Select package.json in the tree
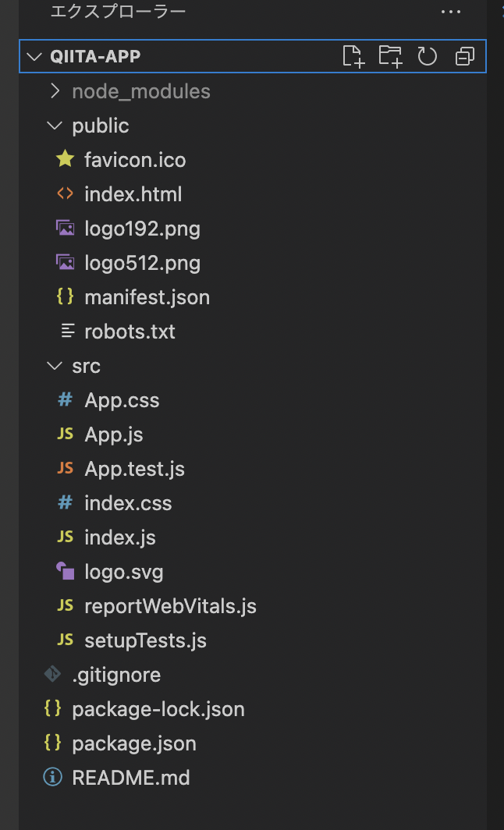The image size is (504, 830). pyautogui.click(x=134, y=743)
